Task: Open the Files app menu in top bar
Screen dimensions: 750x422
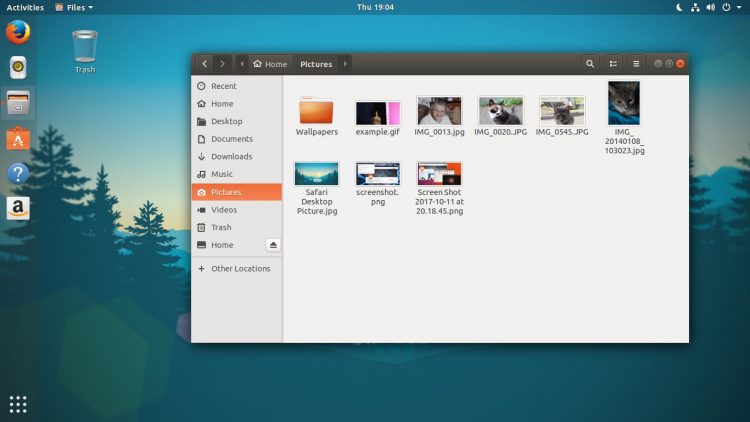Action: coord(74,7)
